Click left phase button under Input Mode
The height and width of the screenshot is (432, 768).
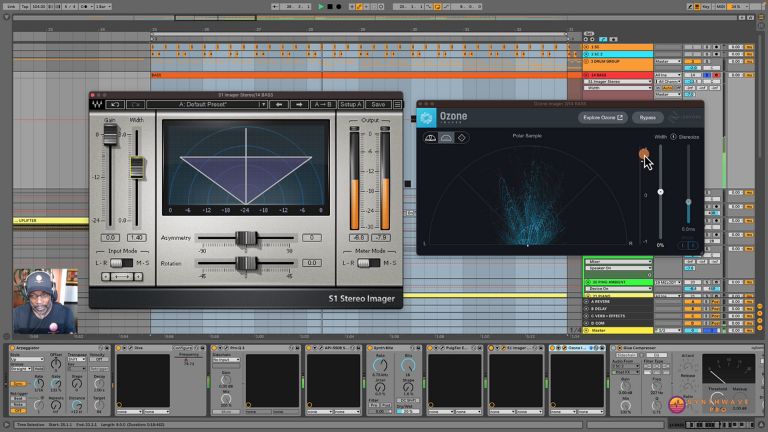click(105, 277)
